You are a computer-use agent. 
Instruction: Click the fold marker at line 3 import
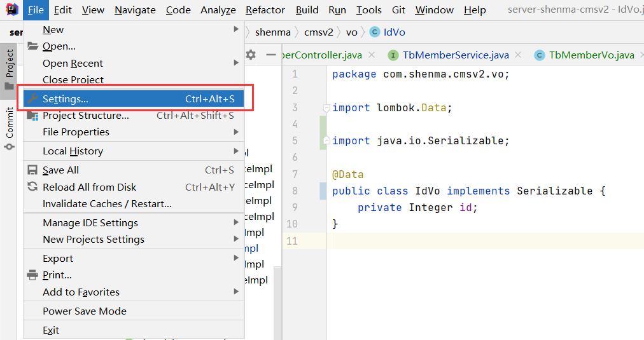click(326, 108)
